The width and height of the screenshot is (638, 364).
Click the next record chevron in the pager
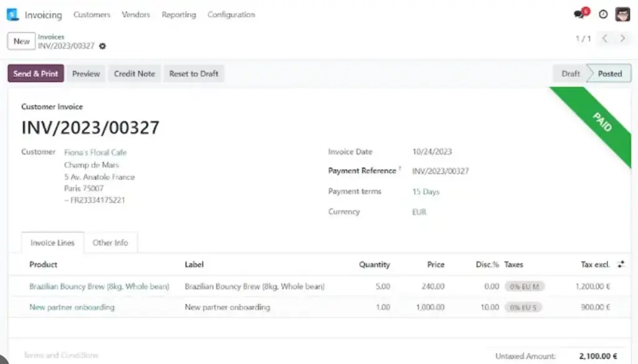(621, 39)
